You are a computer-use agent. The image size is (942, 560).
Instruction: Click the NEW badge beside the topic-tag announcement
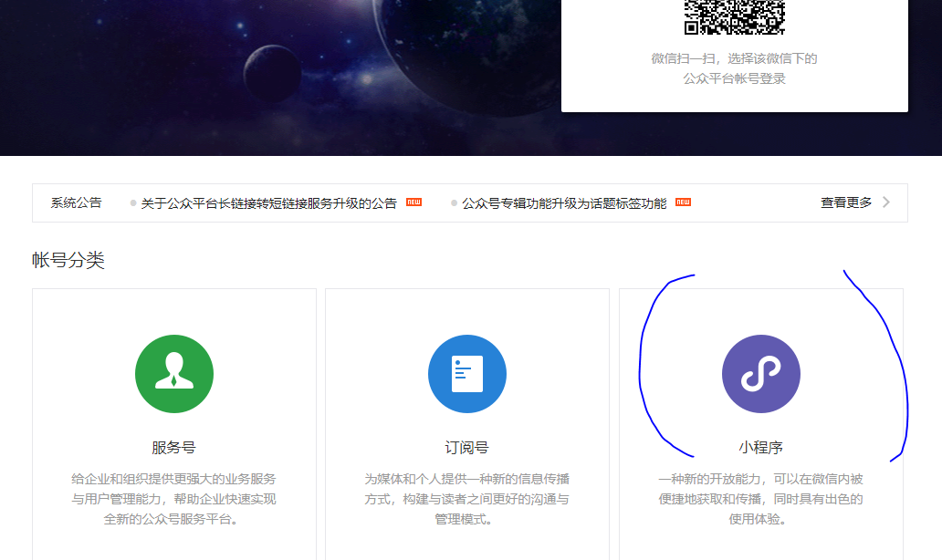click(x=683, y=202)
